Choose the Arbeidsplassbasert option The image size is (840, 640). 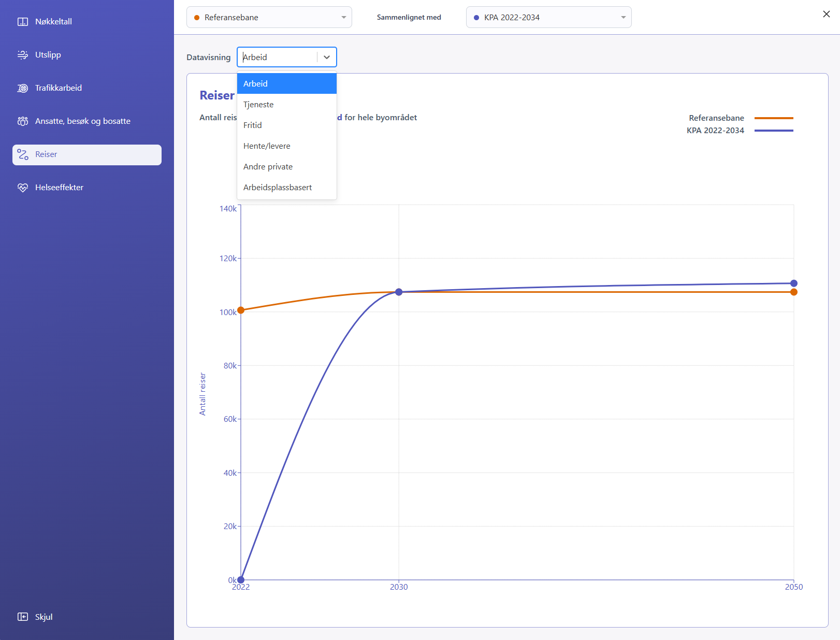[287, 187]
